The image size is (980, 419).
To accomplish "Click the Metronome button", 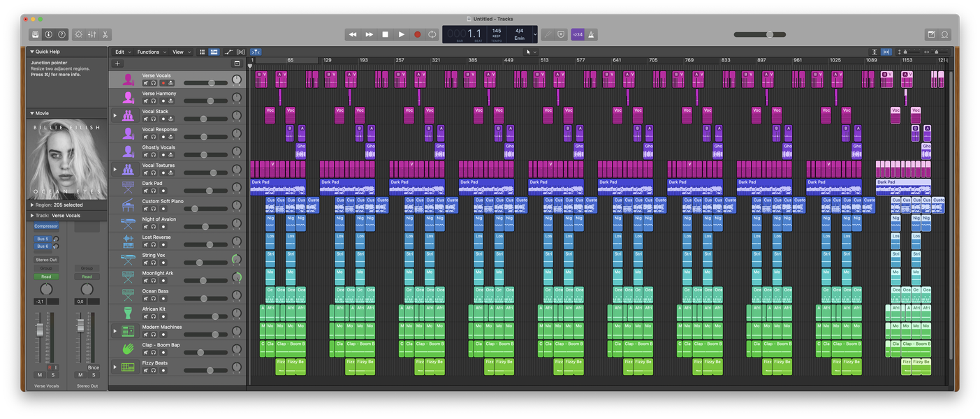I will coord(591,34).
